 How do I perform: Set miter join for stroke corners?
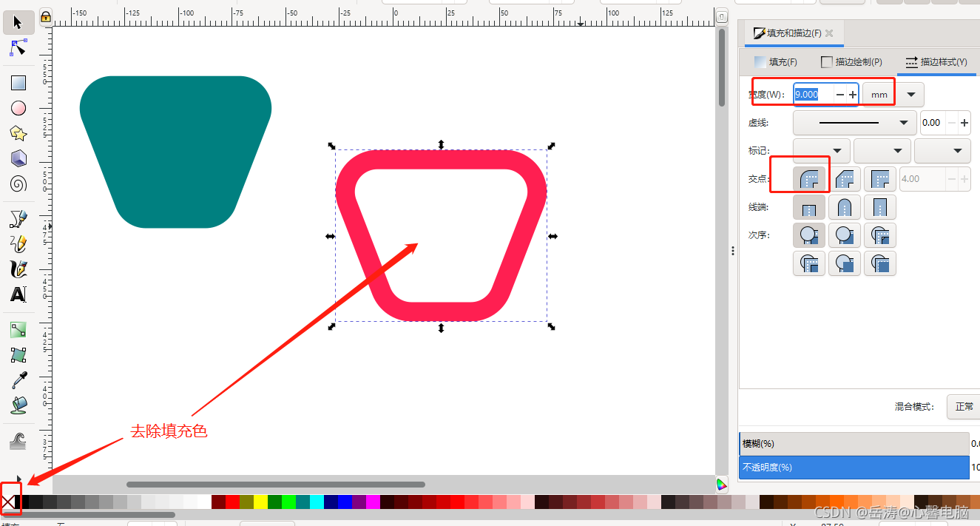(880, 179)
